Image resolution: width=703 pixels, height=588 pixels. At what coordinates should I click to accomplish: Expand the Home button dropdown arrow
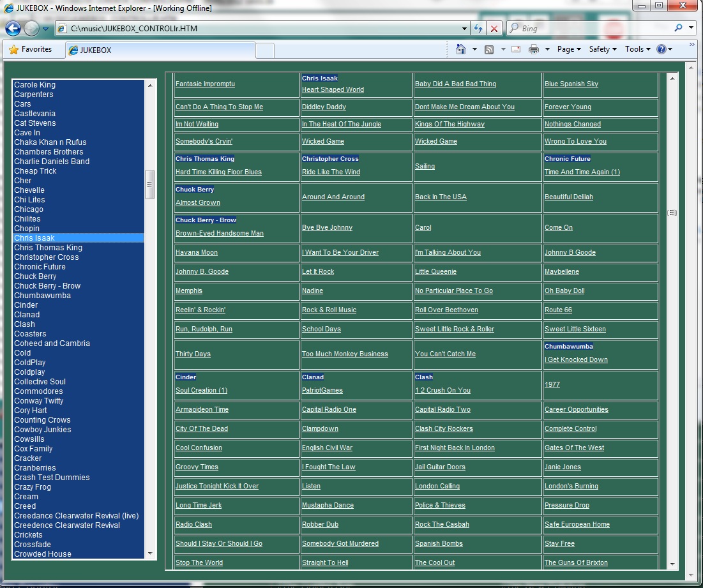[x=474, y=49]
